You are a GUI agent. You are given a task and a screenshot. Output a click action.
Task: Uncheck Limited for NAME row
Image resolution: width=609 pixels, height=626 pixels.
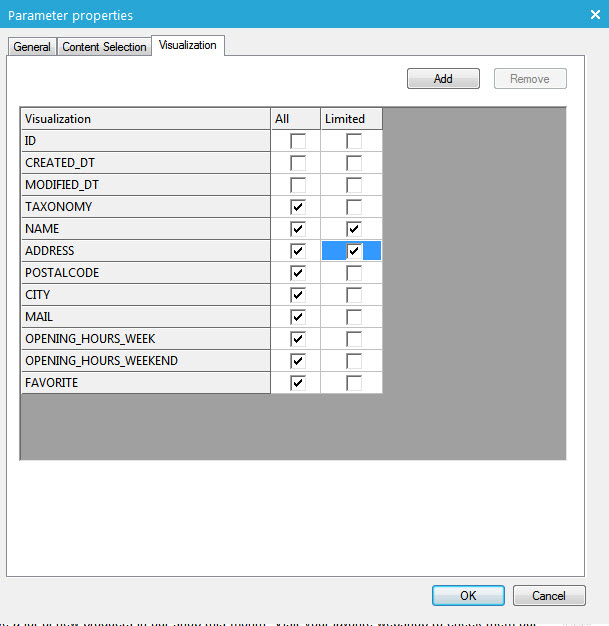click(x=353, y=229)
